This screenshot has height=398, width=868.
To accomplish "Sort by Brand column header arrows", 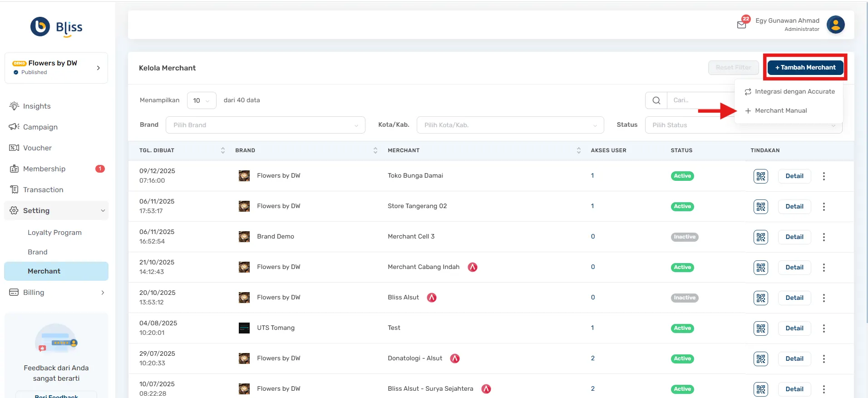I will [375, 150].
